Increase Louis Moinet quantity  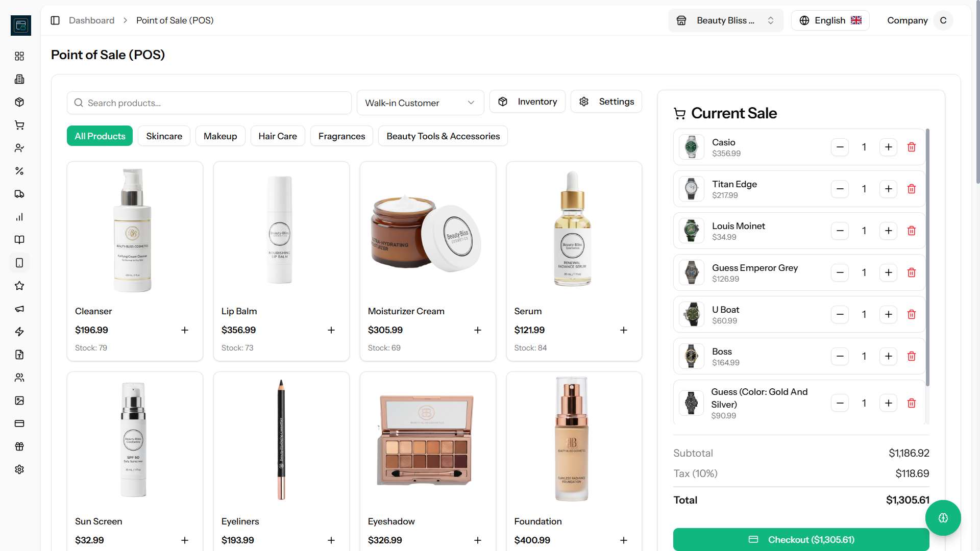888,231
